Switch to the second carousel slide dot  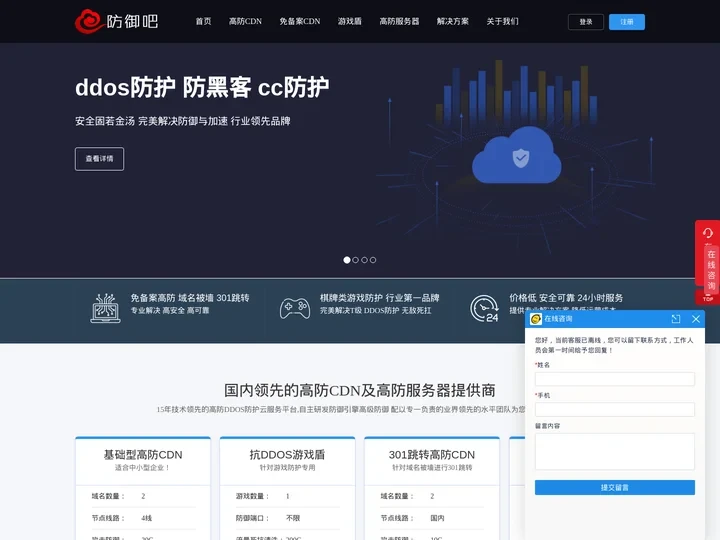pos(355,260)
